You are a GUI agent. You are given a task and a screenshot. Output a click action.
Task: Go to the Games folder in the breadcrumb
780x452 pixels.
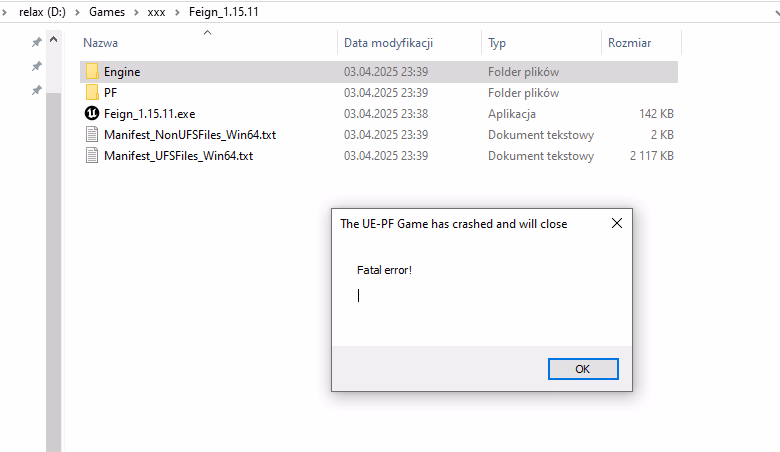[107, 12]
